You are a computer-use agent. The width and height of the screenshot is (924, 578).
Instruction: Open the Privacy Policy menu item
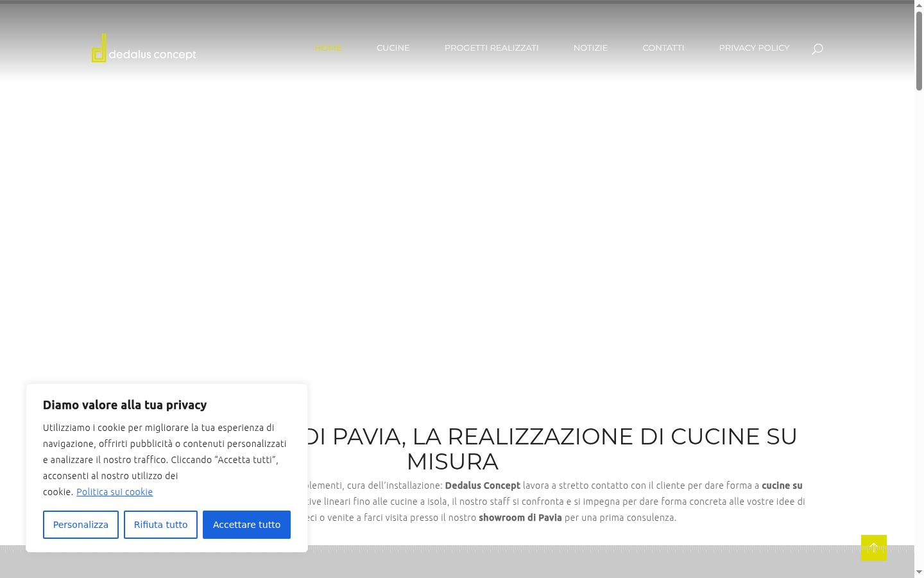pos(754,48)
